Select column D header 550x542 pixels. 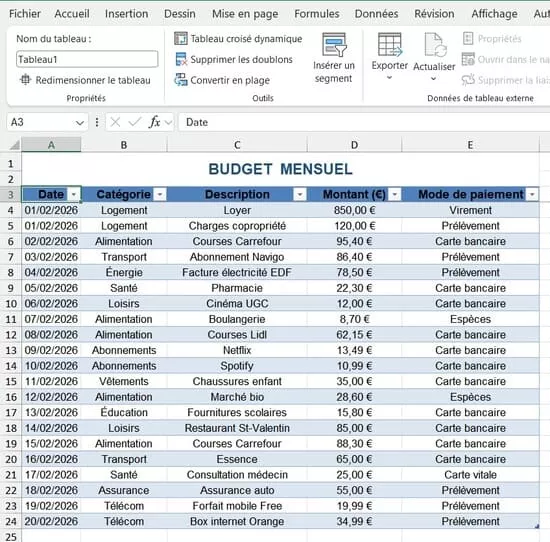pos(354,145)
